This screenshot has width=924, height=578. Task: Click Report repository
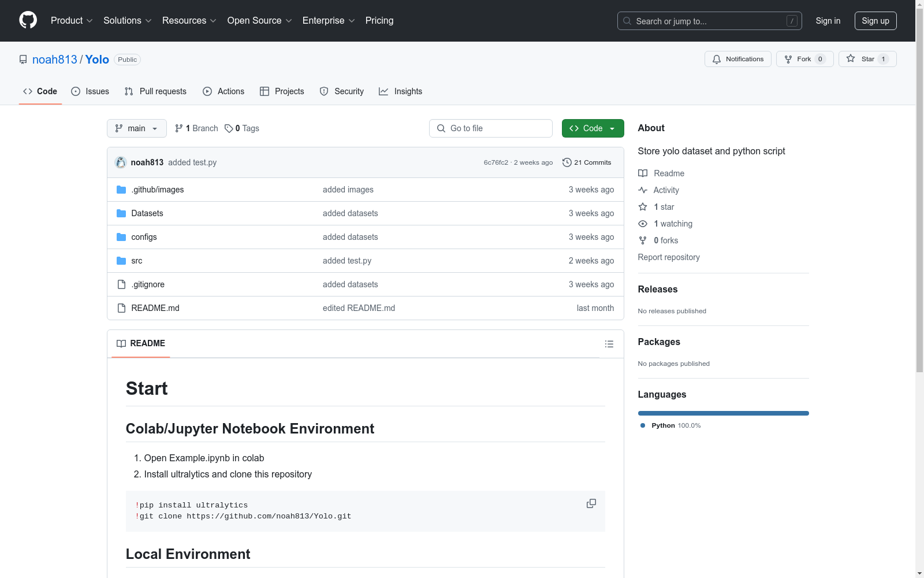pyautogui.click(x=669, y=257)
